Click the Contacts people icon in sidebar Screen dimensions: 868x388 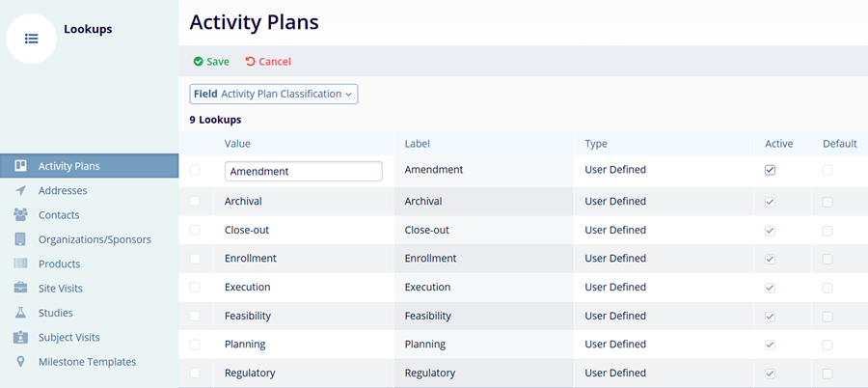pyautogui.click(x=20, y=215)
